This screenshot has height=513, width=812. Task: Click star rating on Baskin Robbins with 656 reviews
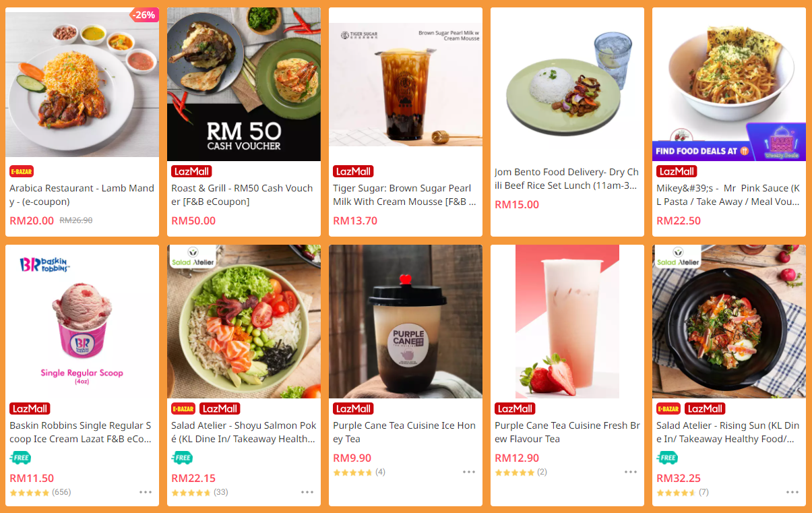pos(30,493)
